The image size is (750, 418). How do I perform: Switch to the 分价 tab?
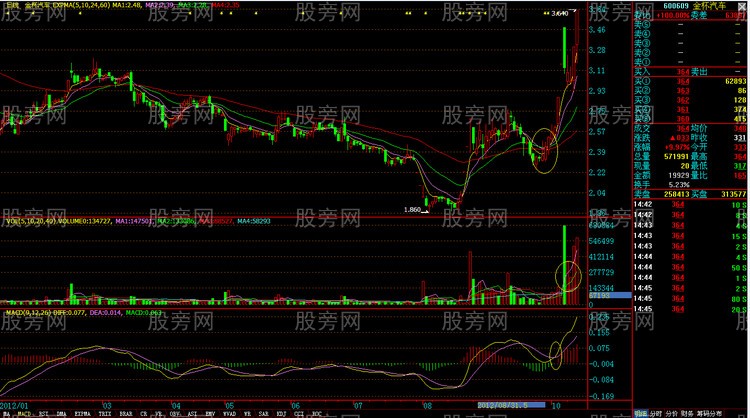(x=671, y=414)
